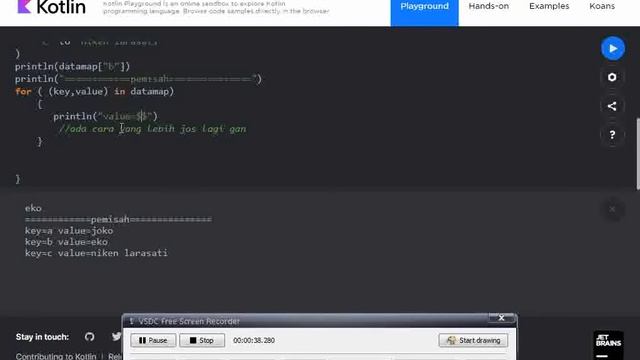The width and height of the screenshot is (640, 360).
Task: Open the Hands-on tab
Action: click(488, 7)
